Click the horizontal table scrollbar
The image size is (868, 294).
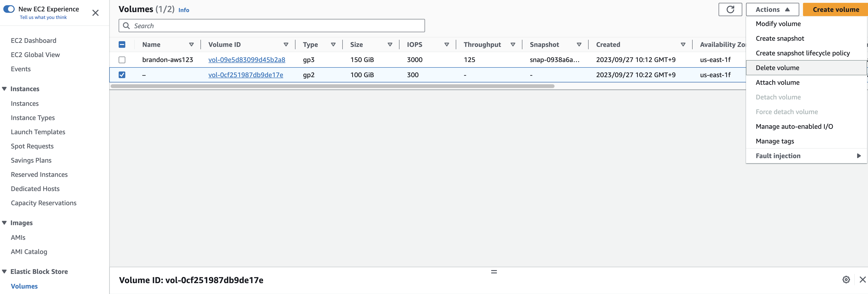332,86
